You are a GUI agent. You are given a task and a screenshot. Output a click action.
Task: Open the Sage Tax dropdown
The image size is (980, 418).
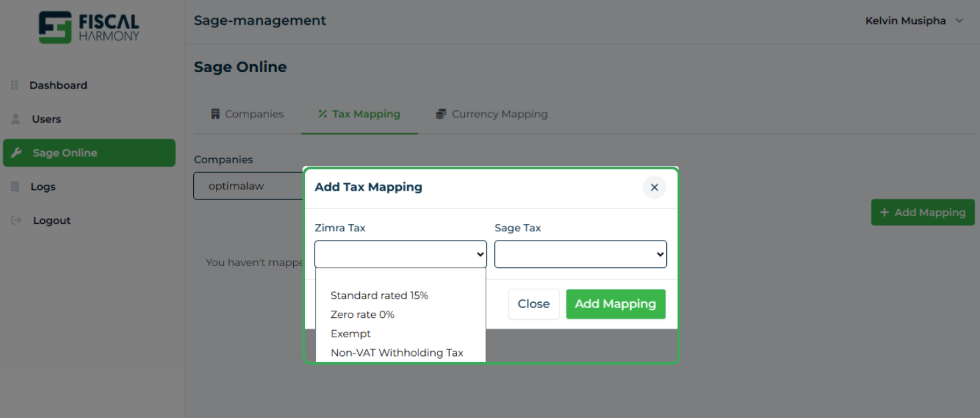pos(580,254)
